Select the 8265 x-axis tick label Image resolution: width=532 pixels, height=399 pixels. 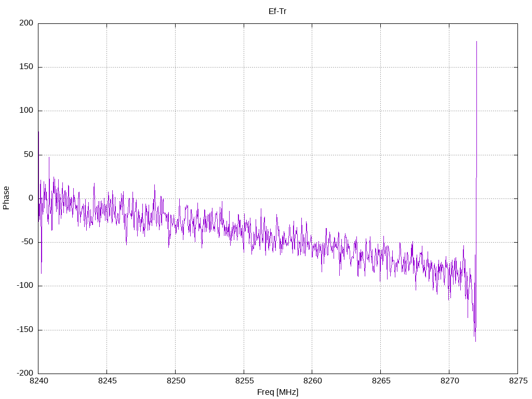380,381
